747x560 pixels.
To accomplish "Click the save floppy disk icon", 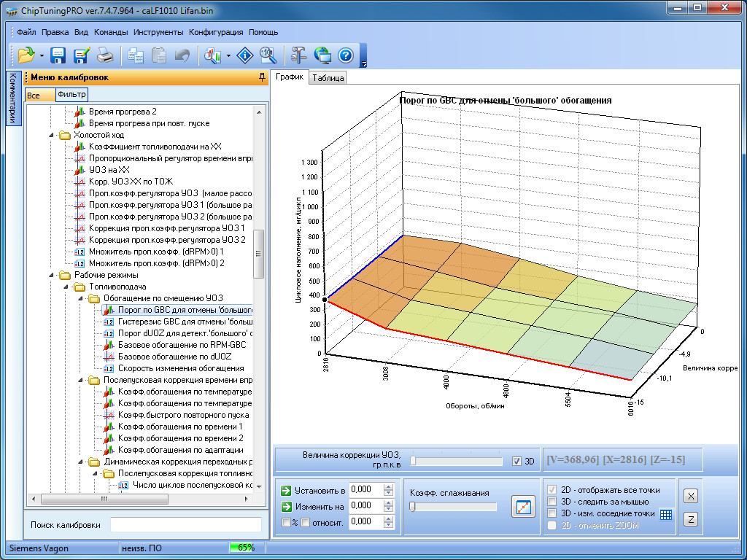I will pos(58,55).
